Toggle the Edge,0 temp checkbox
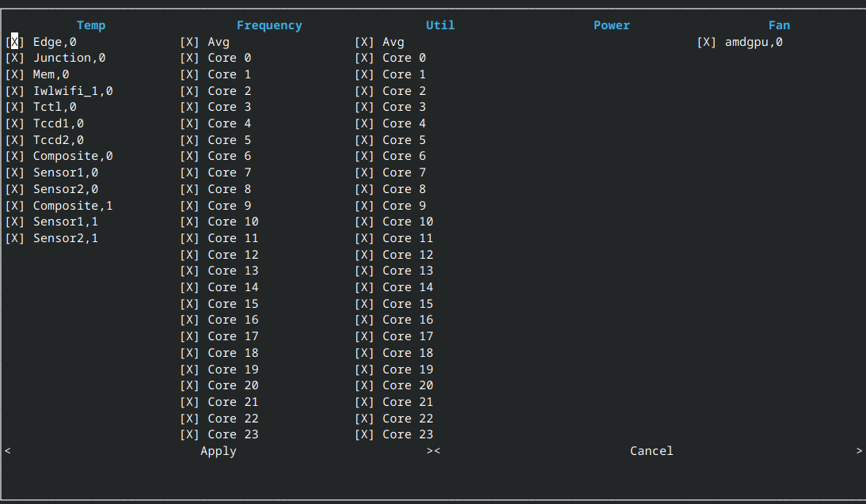Image resolution: width=866 pixels, height=504 pixels. tap(15, 42)
